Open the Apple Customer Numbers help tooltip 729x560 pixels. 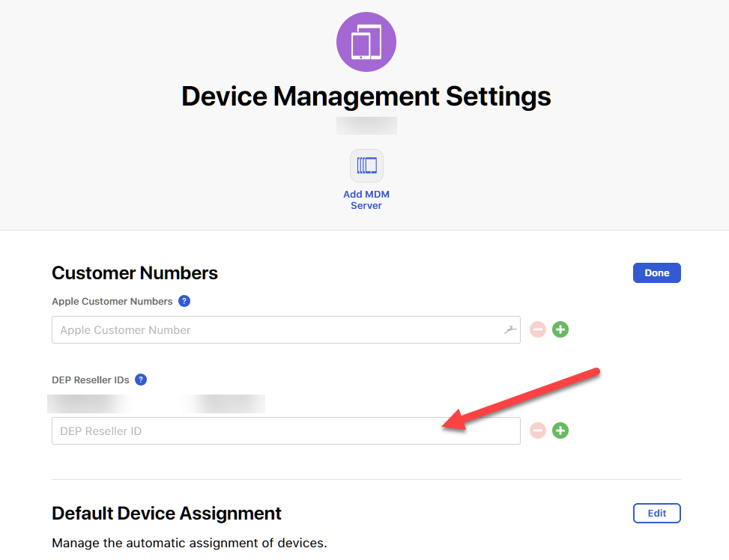pyautogui.click(x=184, y=301)
